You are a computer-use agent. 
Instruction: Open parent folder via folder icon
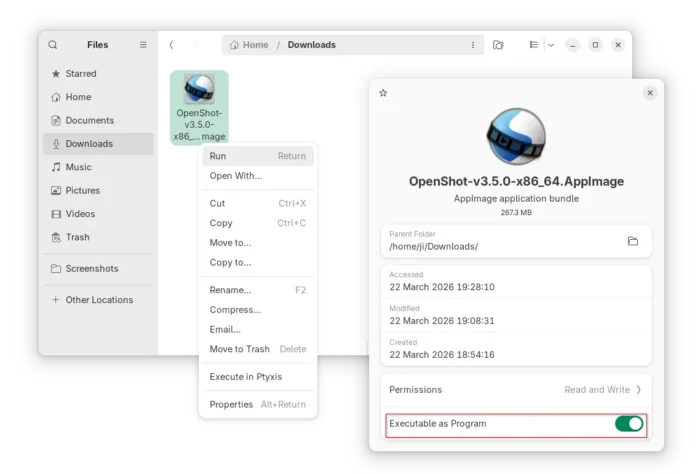(x=633, y=241)
